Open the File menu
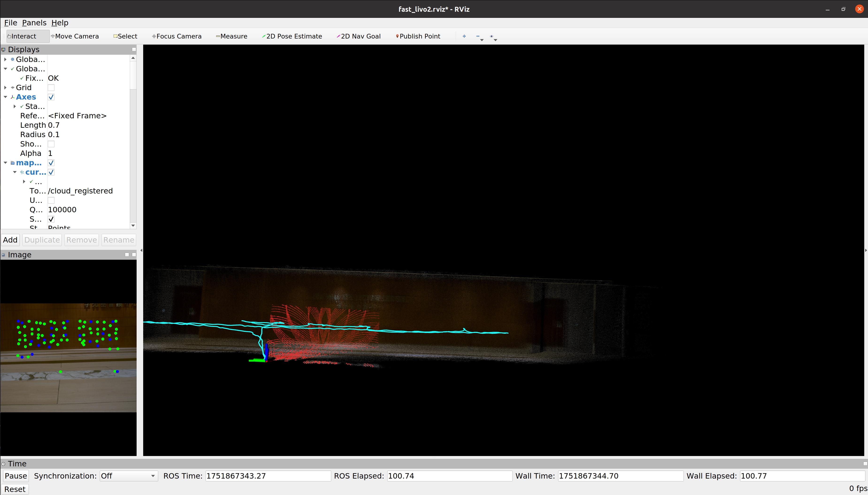Viewport: 868px width, 495px height. point(11,23)
